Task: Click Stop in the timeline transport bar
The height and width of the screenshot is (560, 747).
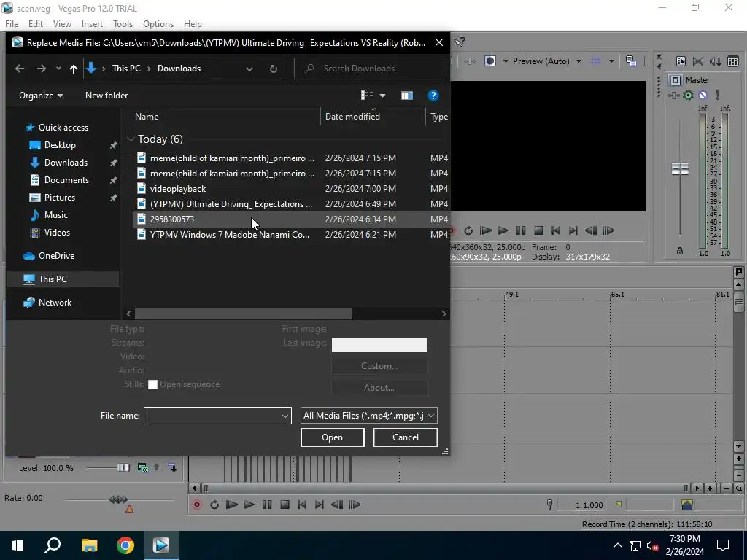Action: [x=285, y=505]
